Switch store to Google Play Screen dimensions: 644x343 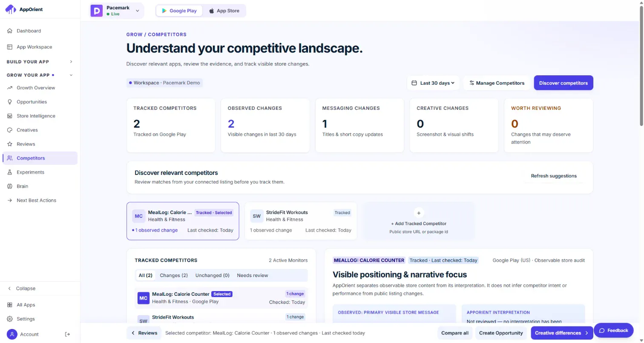179,11
